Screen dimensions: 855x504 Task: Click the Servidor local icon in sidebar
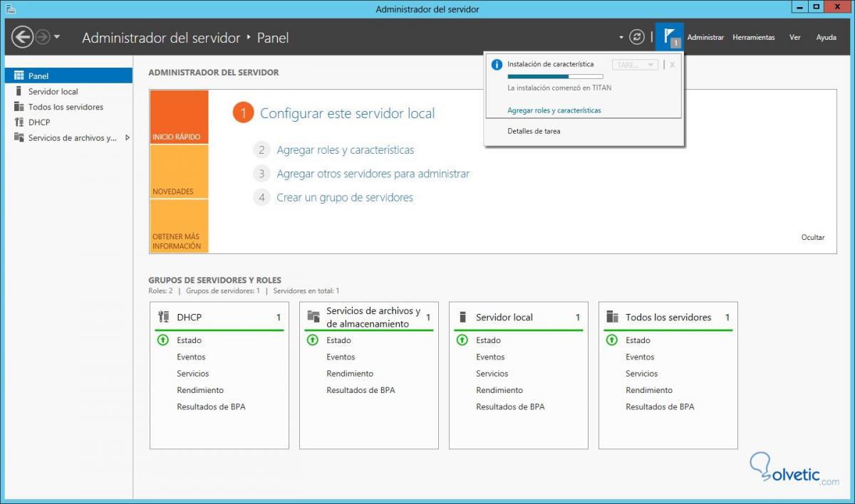click(x=19, y=91)
